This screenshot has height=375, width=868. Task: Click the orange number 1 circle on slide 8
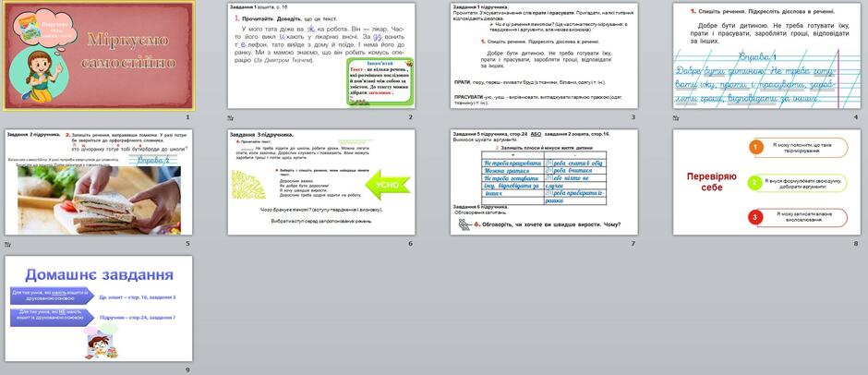(755, 147)
